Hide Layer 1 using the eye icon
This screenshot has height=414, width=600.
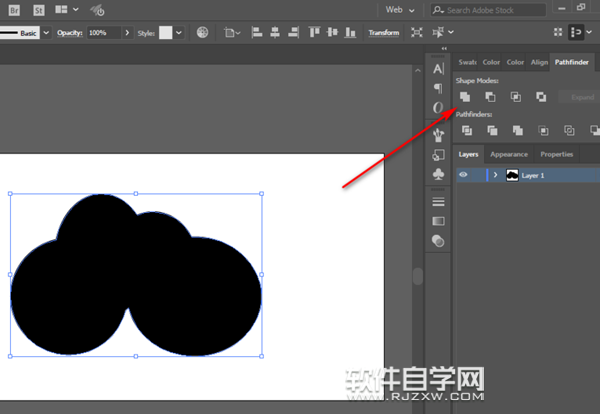pos(463,175)
